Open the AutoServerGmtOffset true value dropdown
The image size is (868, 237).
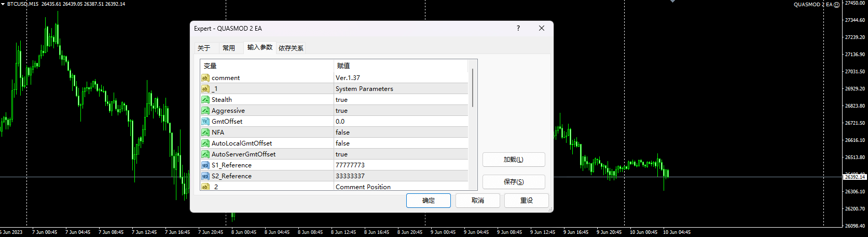coord(341,154)
